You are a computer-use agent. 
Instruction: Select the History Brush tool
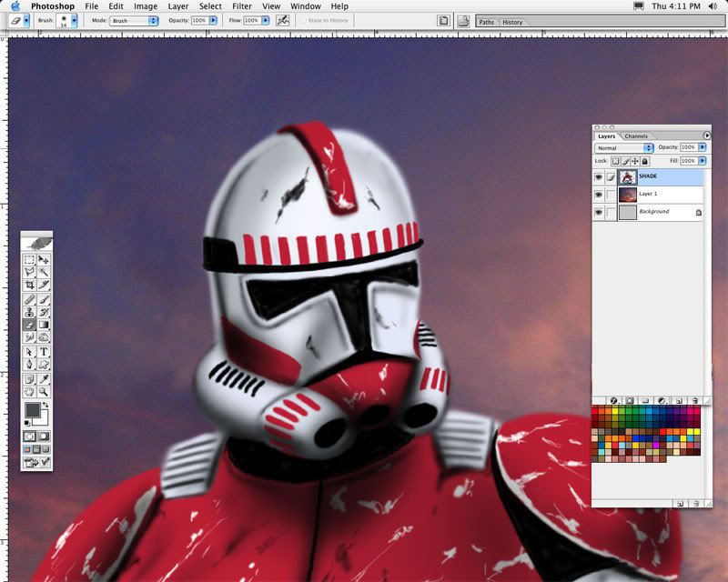[44, 312]
